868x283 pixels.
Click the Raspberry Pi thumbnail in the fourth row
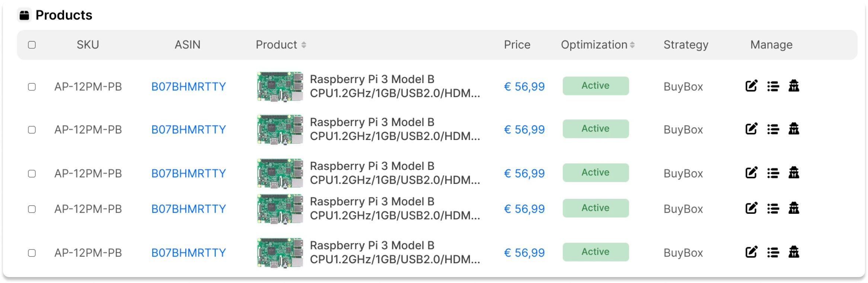pos(280,209)
